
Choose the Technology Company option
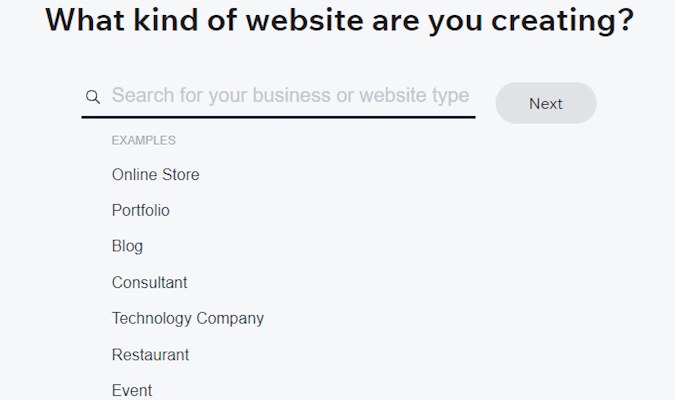[x=188, y=319]
